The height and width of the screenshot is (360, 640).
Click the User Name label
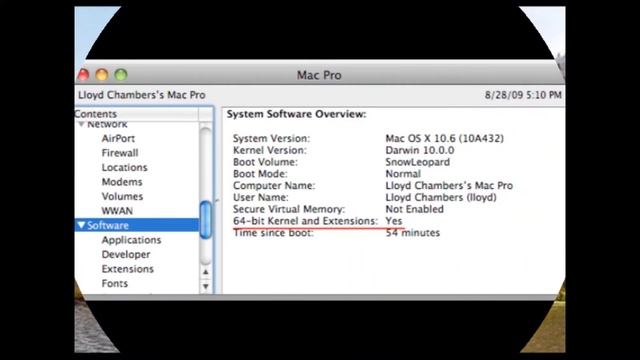tap(261, 198)
